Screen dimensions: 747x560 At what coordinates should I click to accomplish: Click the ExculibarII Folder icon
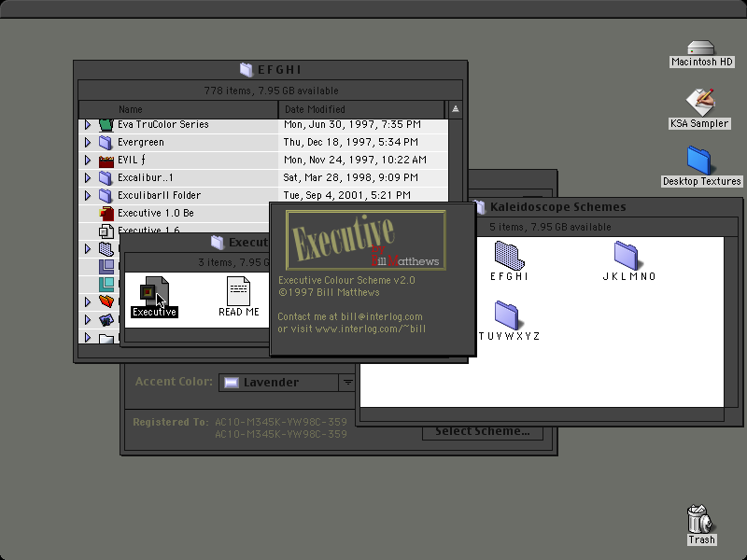coord(106,196)
